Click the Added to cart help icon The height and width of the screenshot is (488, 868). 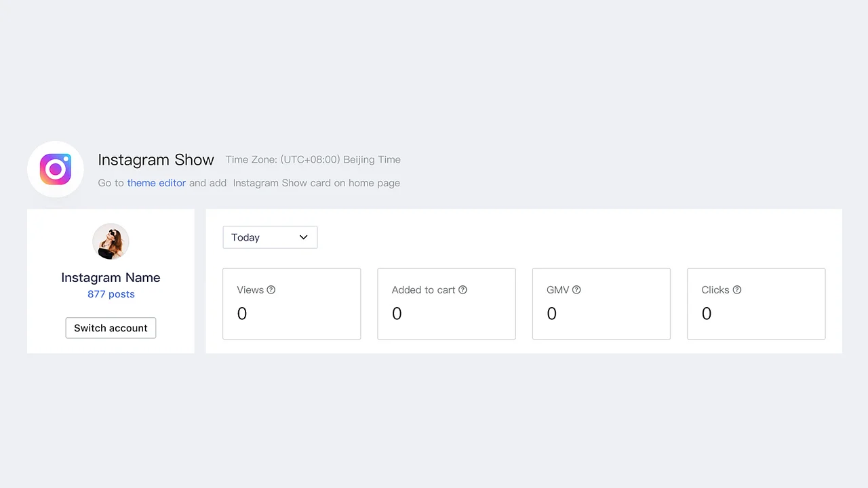pyautogui.click(x=462, y=289)
